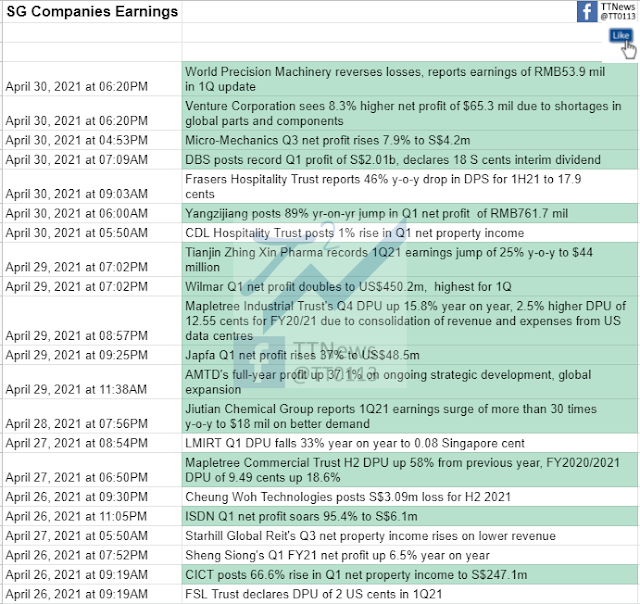Screen dimensions: 640x604
Task: Select the Wilmar Q1 net profit headline
Action: point(409,286)
